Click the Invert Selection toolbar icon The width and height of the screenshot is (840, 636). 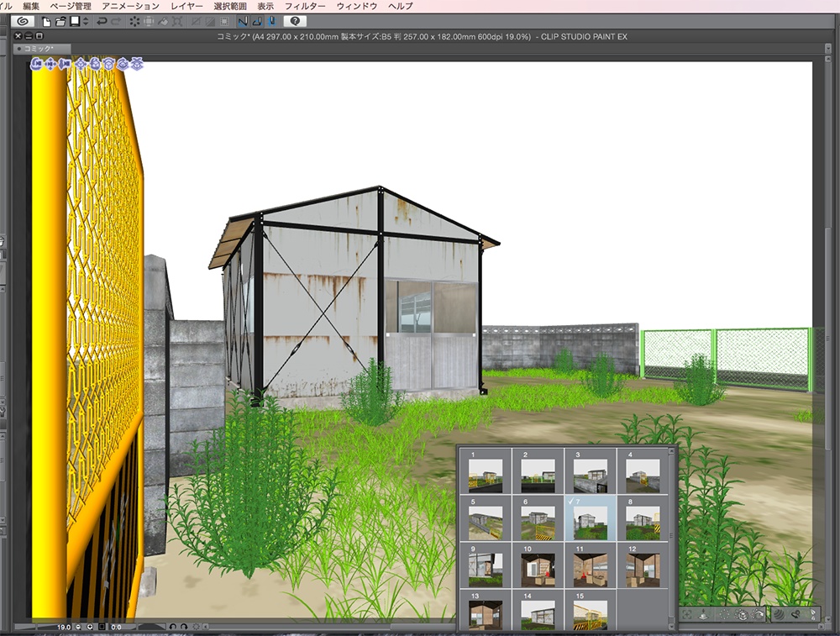(211, 22)
